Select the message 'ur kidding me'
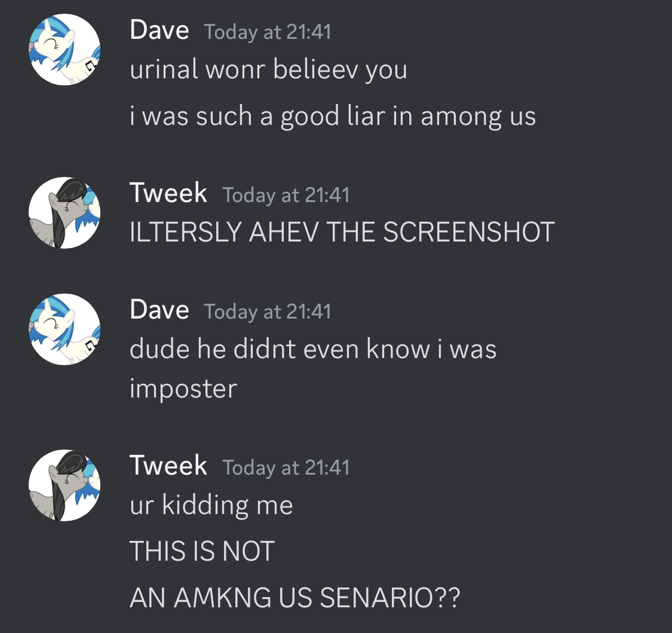 (211, 505)
